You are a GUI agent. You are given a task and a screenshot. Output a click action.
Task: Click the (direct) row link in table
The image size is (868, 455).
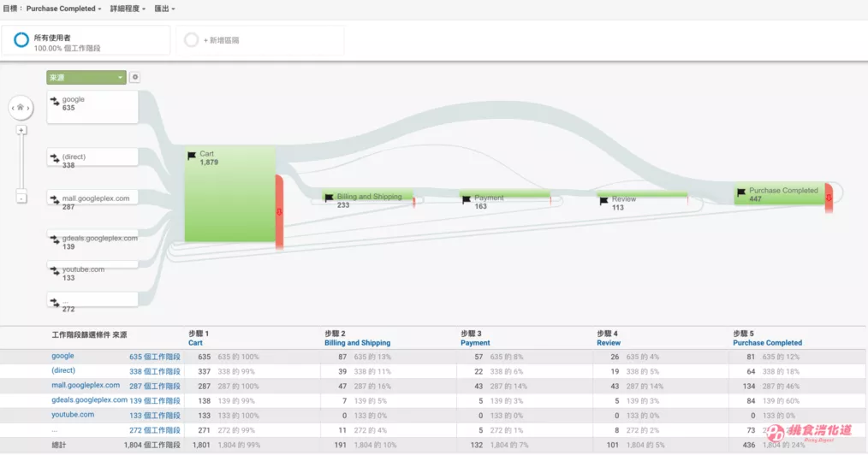63,370
